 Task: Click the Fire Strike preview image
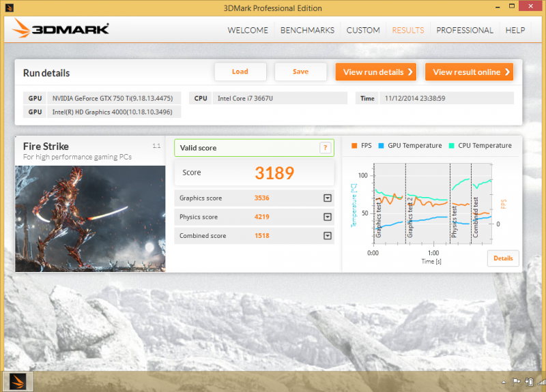click(90, 218)
